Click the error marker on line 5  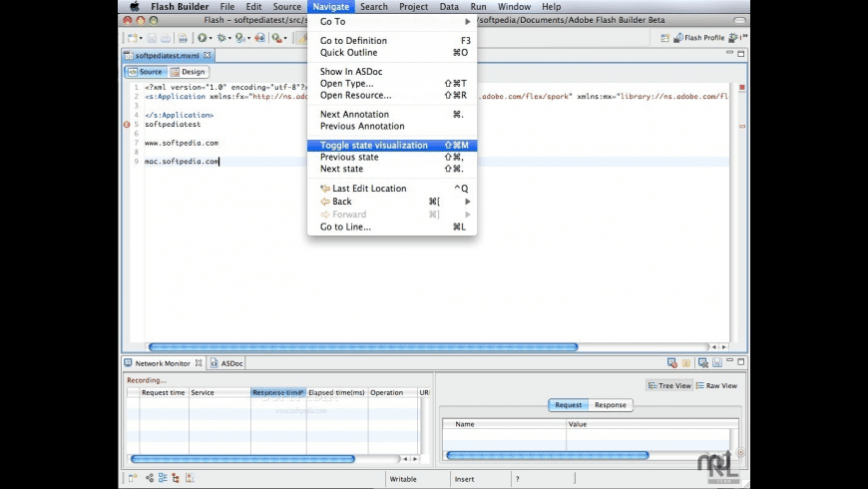(x=127, y=125)
